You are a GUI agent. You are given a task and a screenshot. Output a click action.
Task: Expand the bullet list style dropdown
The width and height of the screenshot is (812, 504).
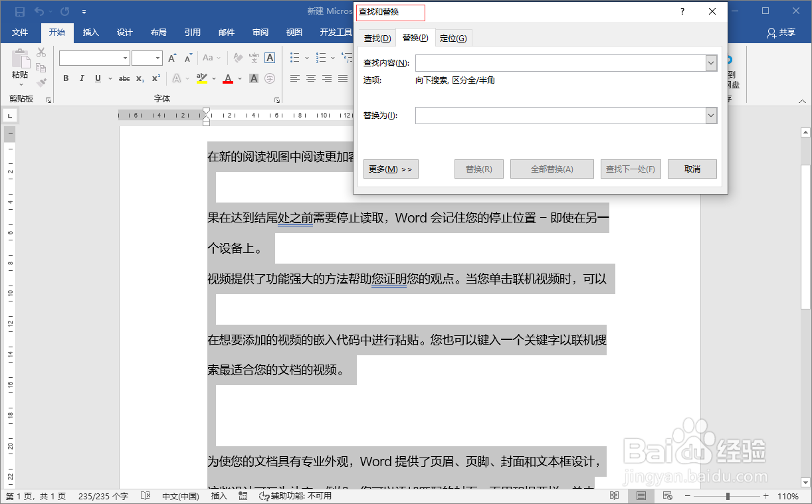pyautogui.click(x=306, y=58)
